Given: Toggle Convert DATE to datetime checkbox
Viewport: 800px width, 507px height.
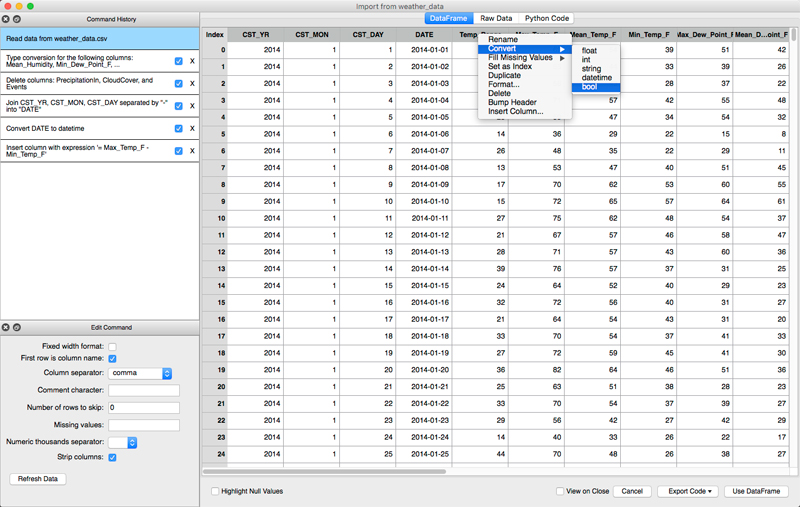Looking at the screenshot, I should point(179,129).
